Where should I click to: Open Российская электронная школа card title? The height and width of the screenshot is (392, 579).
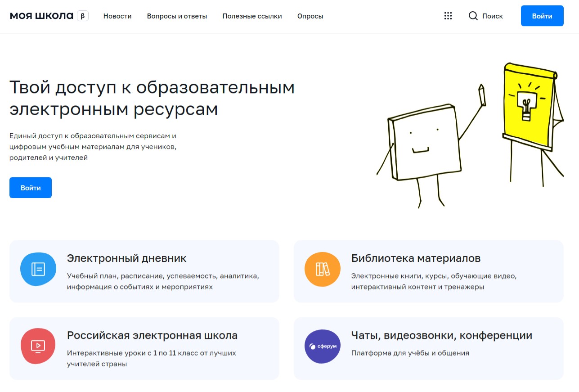click(153, 336)
